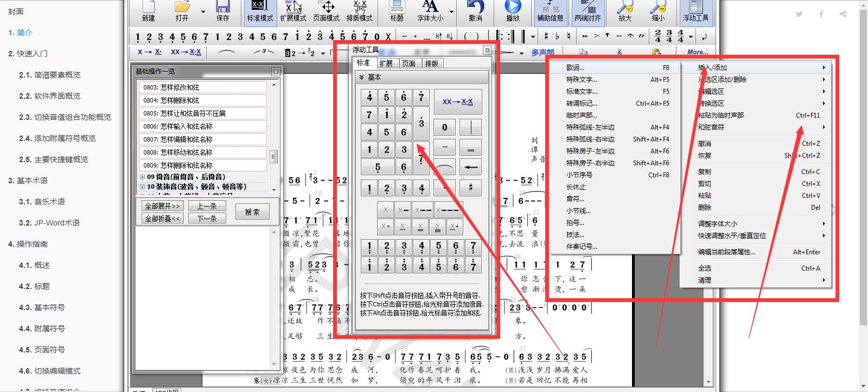Insert trill tr ornament symbol

[642, 36]
